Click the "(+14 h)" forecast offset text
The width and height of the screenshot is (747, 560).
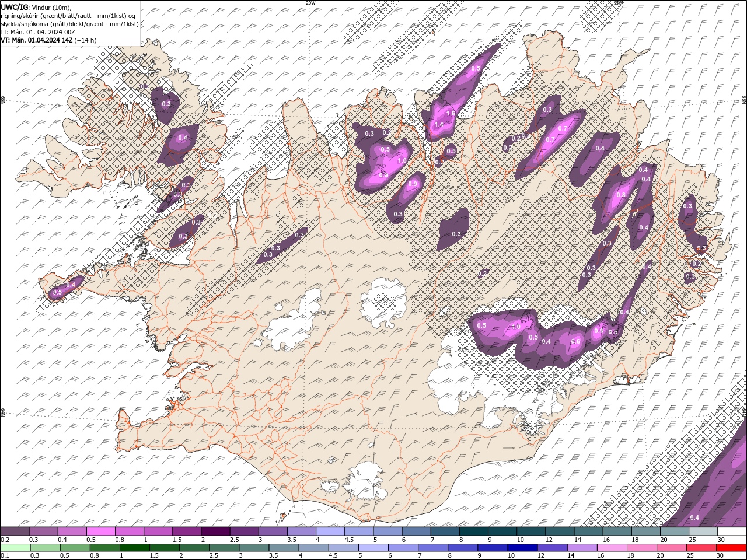86,40
